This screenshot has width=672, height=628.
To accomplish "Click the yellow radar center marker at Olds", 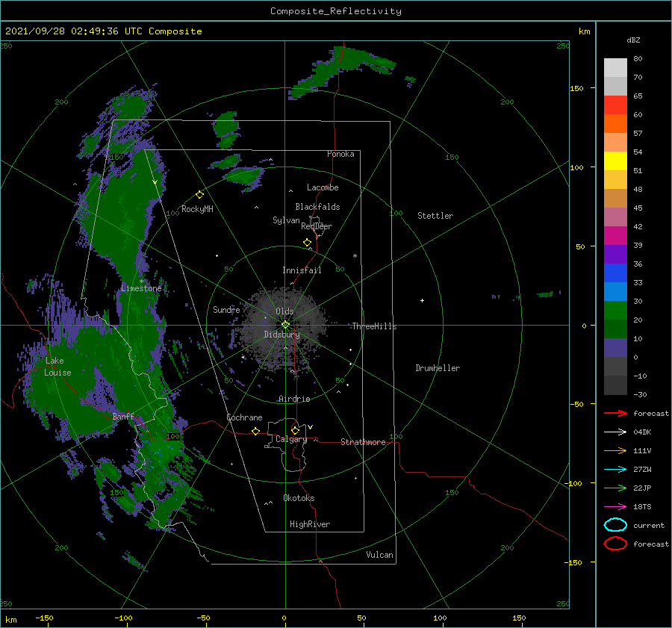I will coord(285,325).
